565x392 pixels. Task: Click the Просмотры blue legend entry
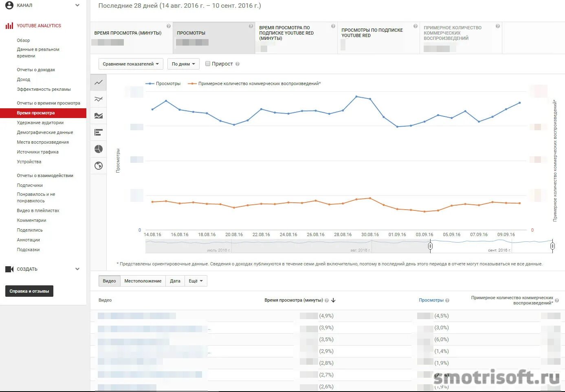163,83
